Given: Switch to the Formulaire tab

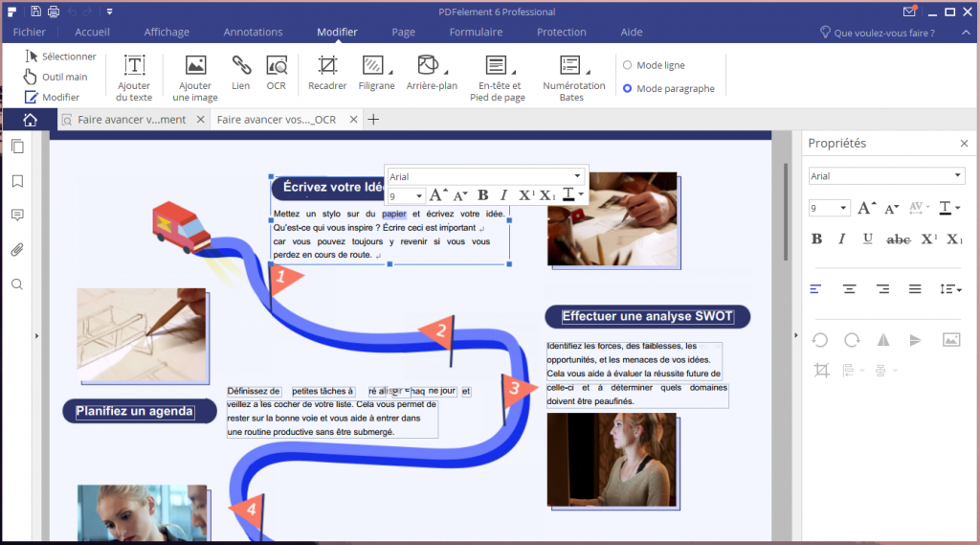Looking at the screenshot, I should coord(476,32).
